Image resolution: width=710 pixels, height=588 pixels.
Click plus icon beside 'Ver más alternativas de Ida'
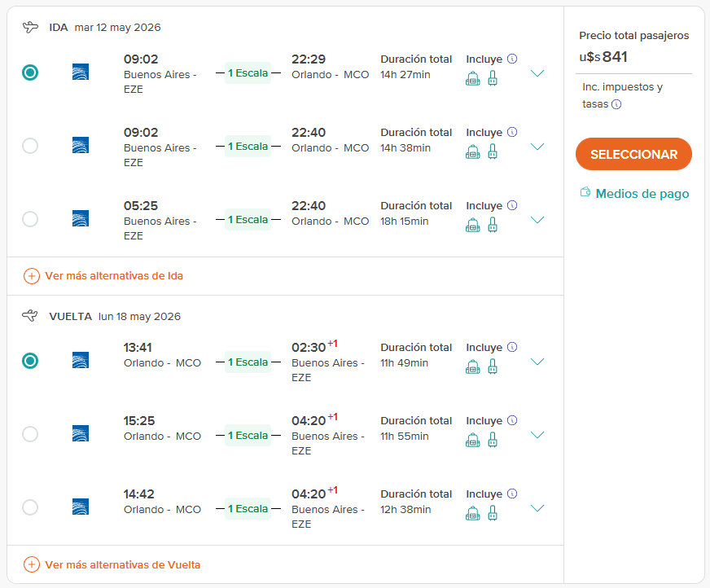32,276
